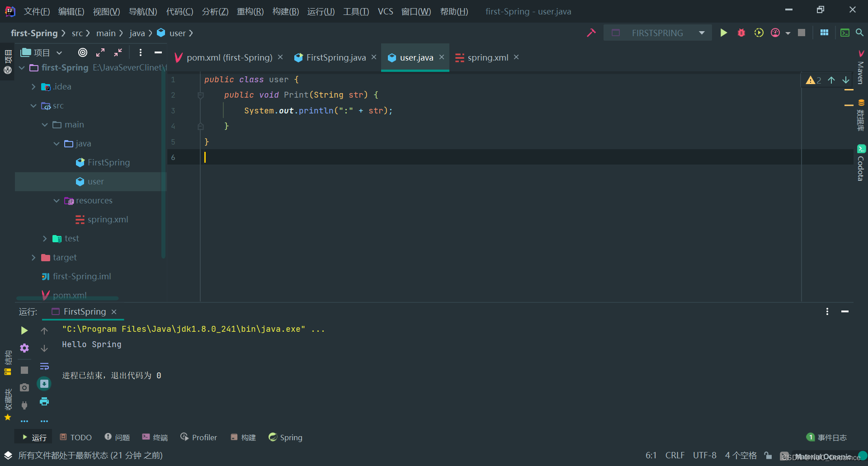Switch to pom.xml (first-Spring) tab

coord(229,57)
